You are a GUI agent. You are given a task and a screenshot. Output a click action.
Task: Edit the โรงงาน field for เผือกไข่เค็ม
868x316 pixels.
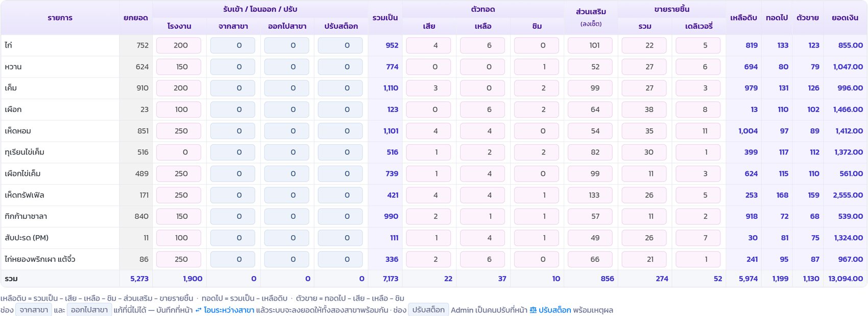pos(179,174)
